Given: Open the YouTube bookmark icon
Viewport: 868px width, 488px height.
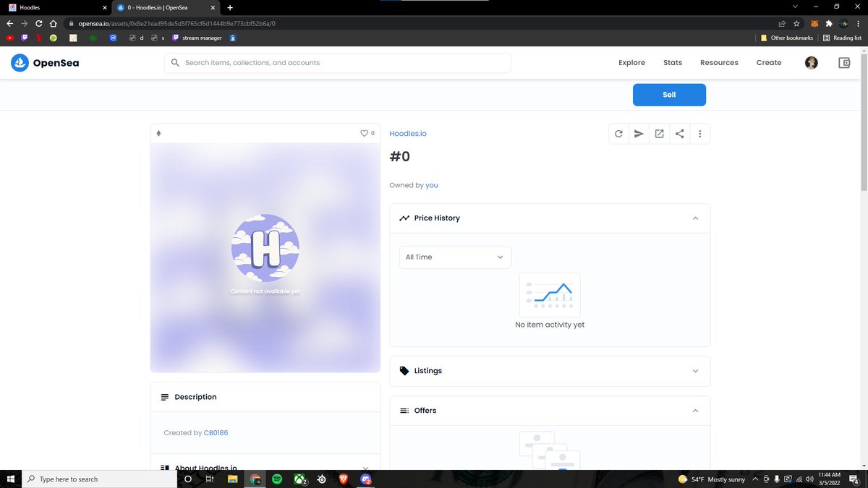Looking at the screenshot, I should pos(9,38).
